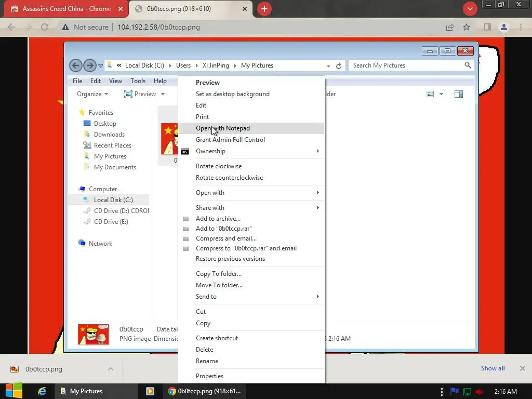Click the change view icon
Screen dimensions: 532x399
tap(430, 94)
